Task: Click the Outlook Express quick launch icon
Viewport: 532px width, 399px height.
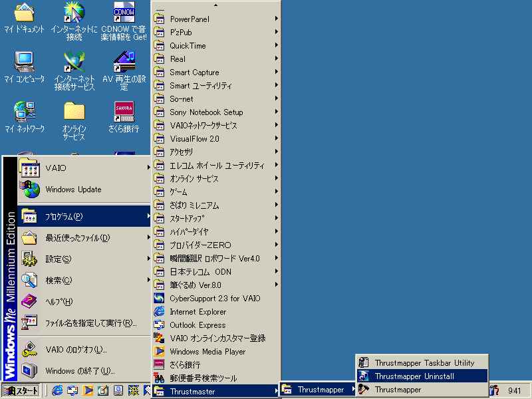Action: (x=72, y=390)
